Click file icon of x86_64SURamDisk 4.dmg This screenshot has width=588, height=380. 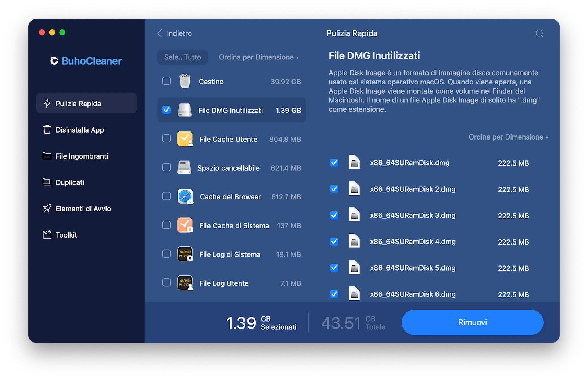click(x=354, y=241)
